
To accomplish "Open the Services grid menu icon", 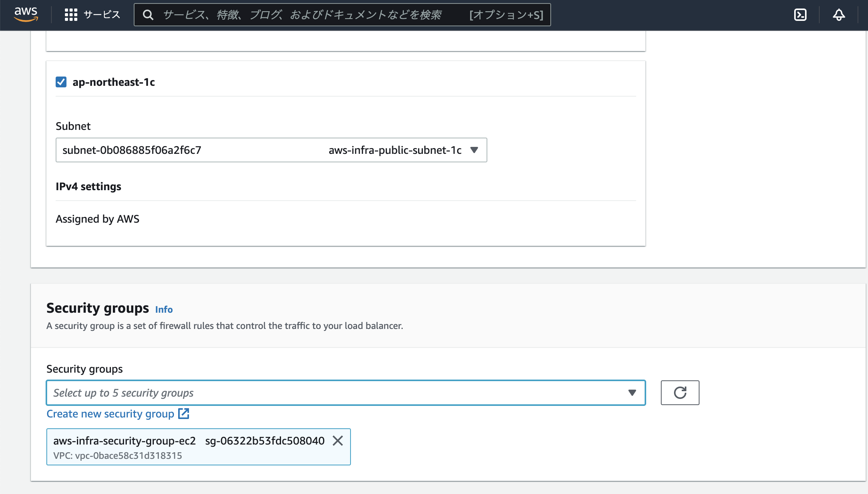I will coord(71,14).
